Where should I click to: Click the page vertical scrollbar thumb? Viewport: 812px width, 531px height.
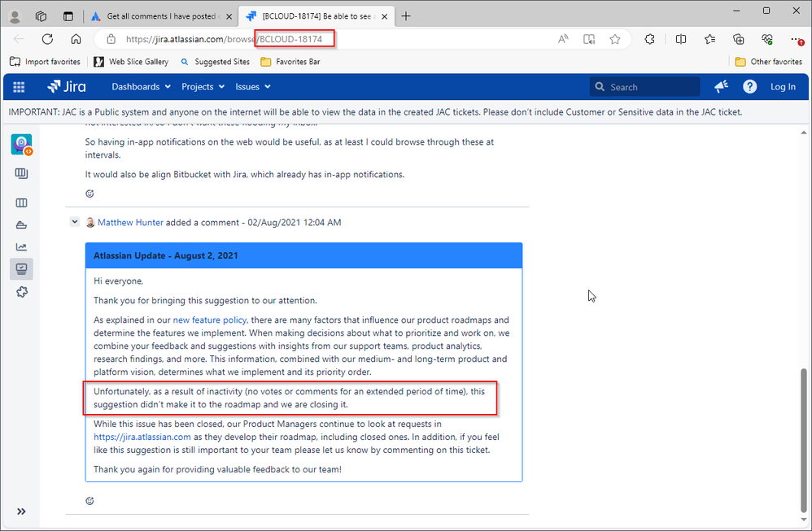pos(804,439)
